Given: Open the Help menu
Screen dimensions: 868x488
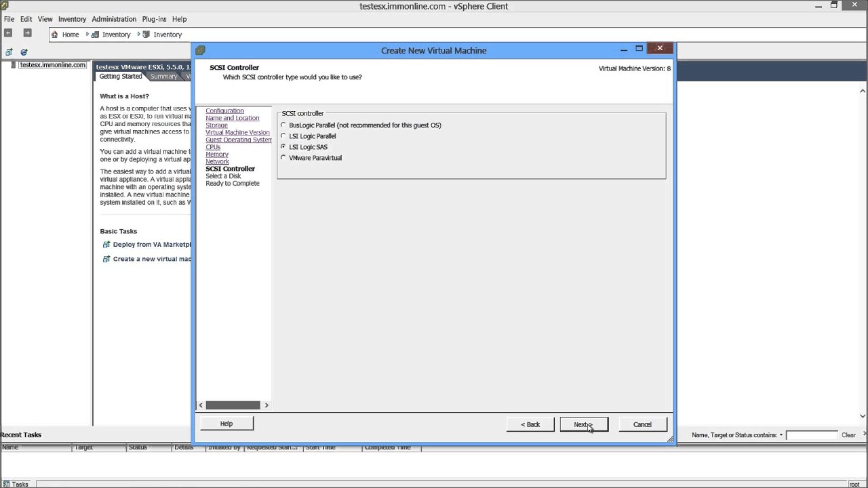Looking at the screenshot, I should [x=180, y=19].
